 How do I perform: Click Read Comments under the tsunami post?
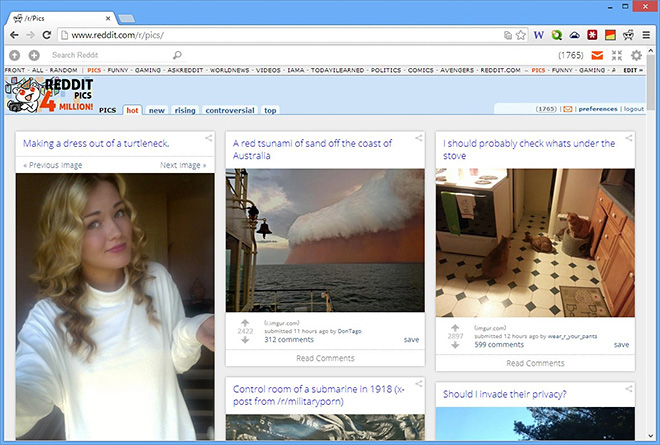coord(325,358)
